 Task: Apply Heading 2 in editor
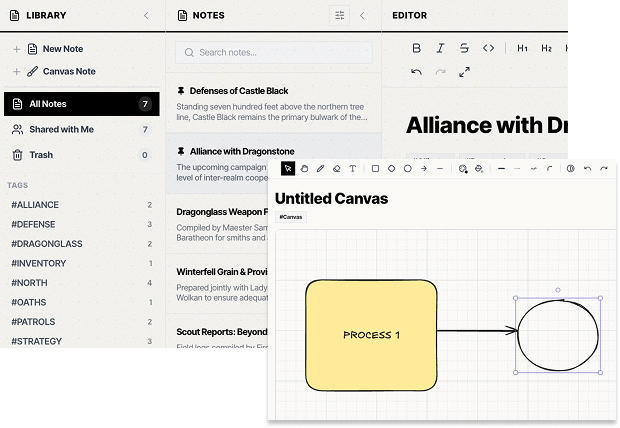coord(546,48)
